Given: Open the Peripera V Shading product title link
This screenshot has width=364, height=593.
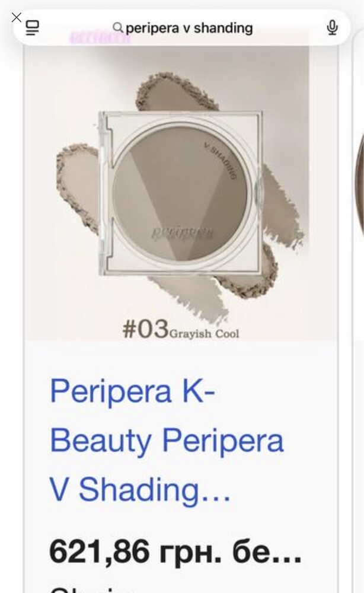Looking at the screenshot, I should point(167,439).
